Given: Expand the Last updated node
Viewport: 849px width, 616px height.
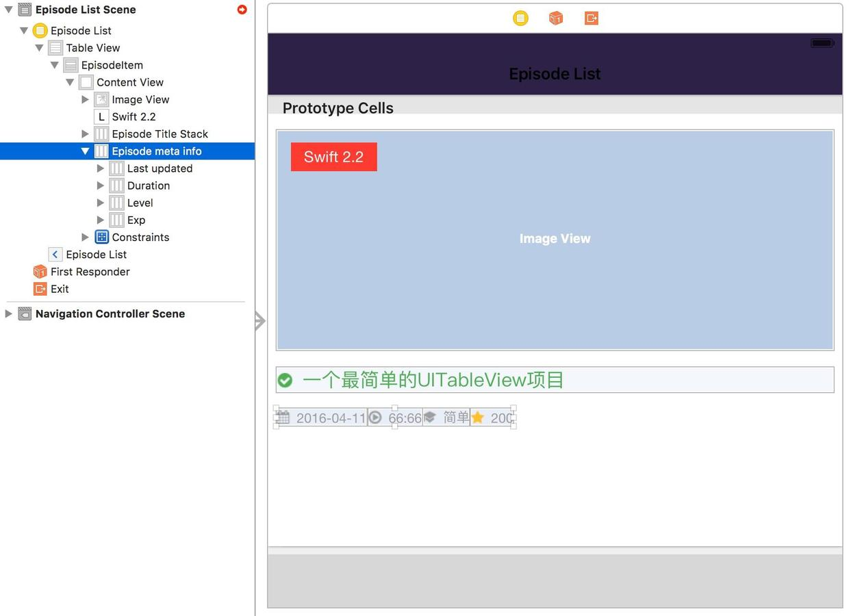Looking at the screenshot, I should point(101,168).
